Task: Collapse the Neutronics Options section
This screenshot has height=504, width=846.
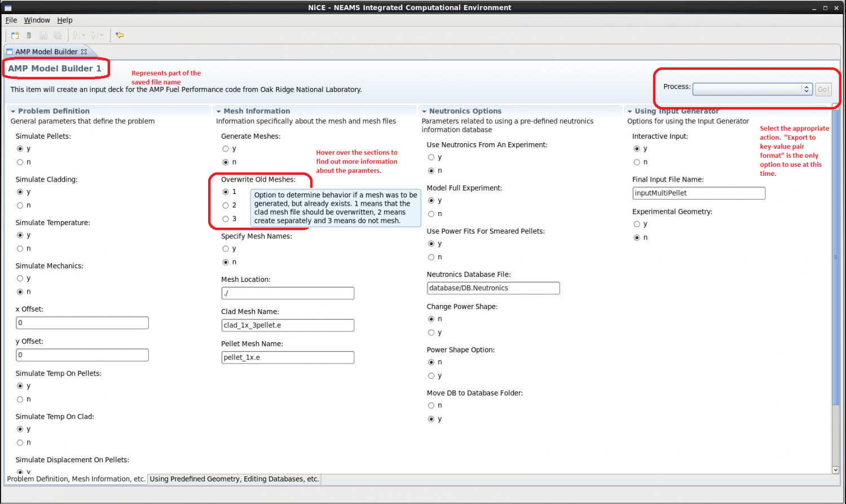Action: pyautogui.click(x=424, y=112)
